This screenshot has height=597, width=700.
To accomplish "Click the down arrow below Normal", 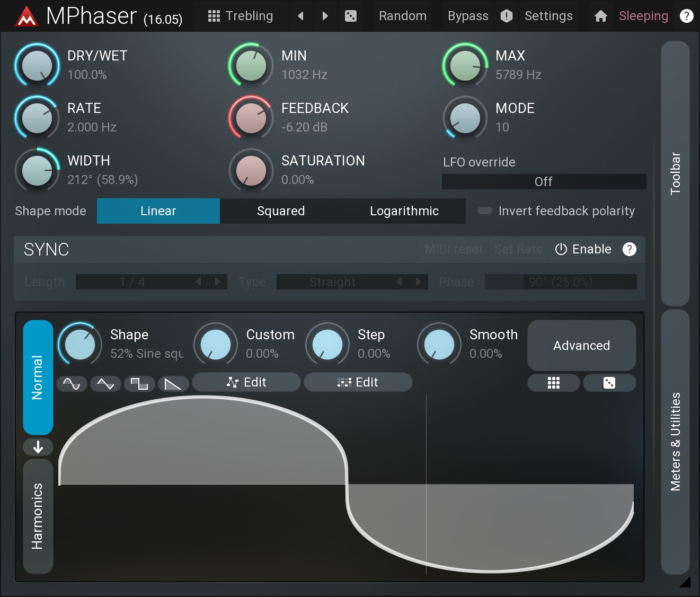I will point(38,447).
